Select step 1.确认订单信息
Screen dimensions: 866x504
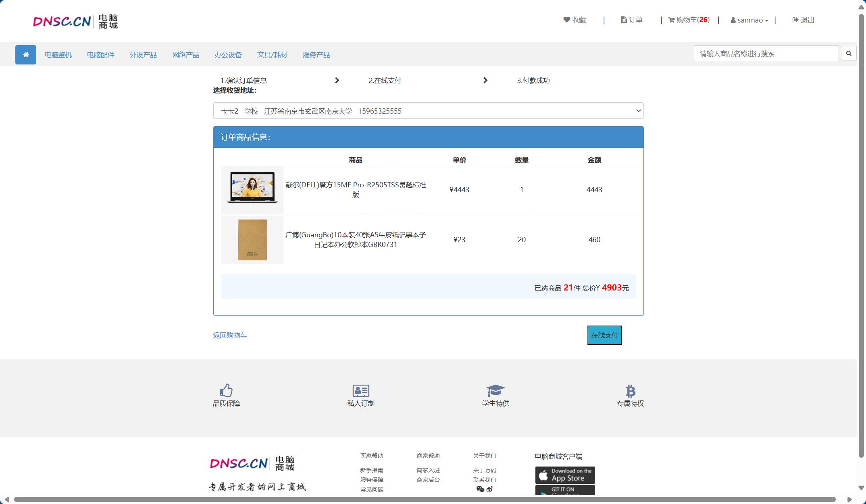pyautogui.click(x=244, y=81)
